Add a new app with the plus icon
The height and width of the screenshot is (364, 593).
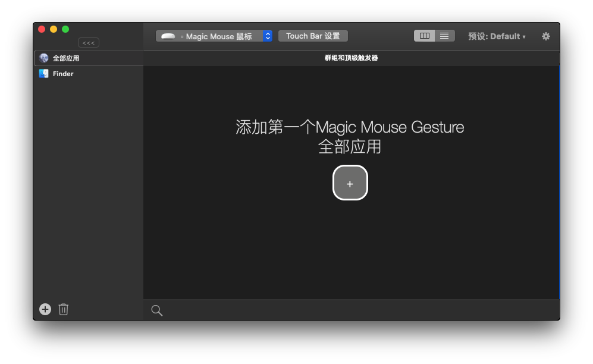tap(45, 309)
